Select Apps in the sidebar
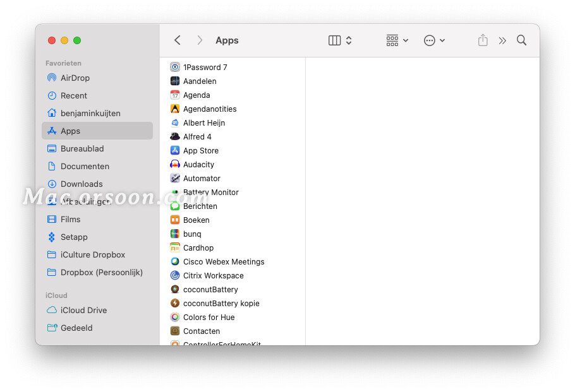The height and width of the screenshot is (392, 575). click(x=97, y=131)
